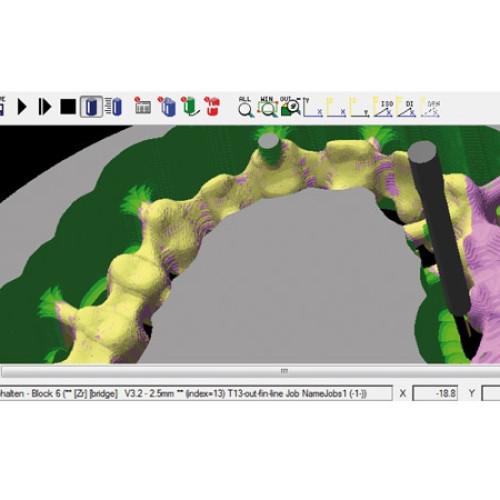Select the yellow X axis view icon

pos(336,107)
